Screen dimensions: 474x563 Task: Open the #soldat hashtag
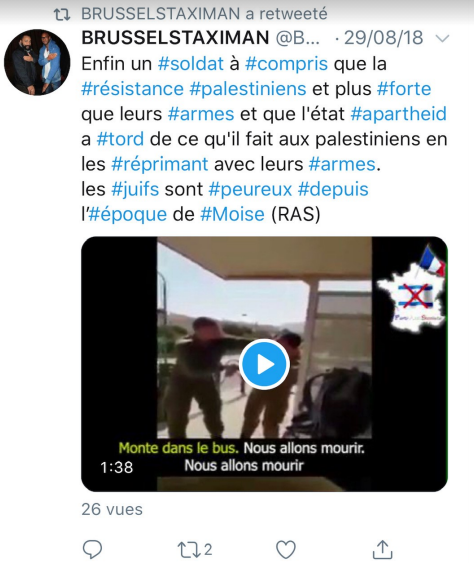tap(191, 64)
